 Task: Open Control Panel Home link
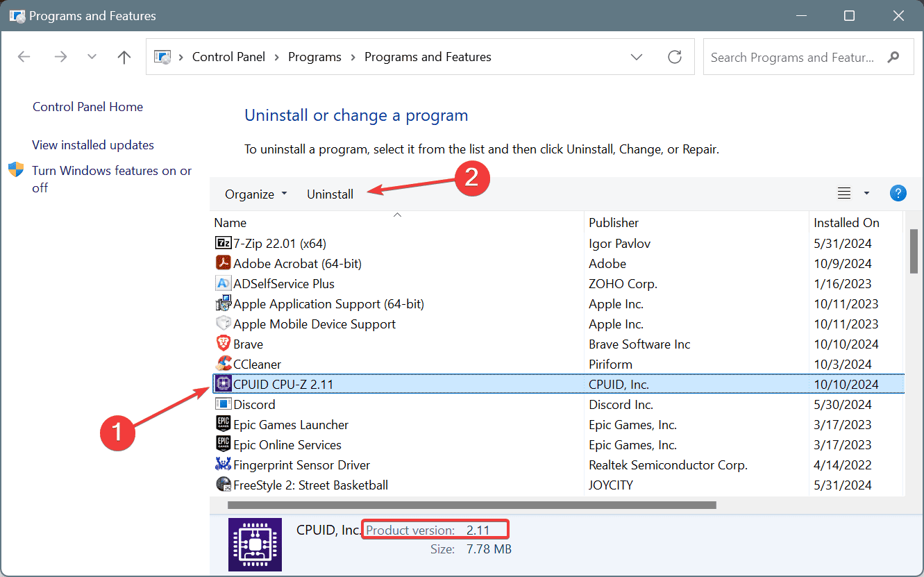87,107
